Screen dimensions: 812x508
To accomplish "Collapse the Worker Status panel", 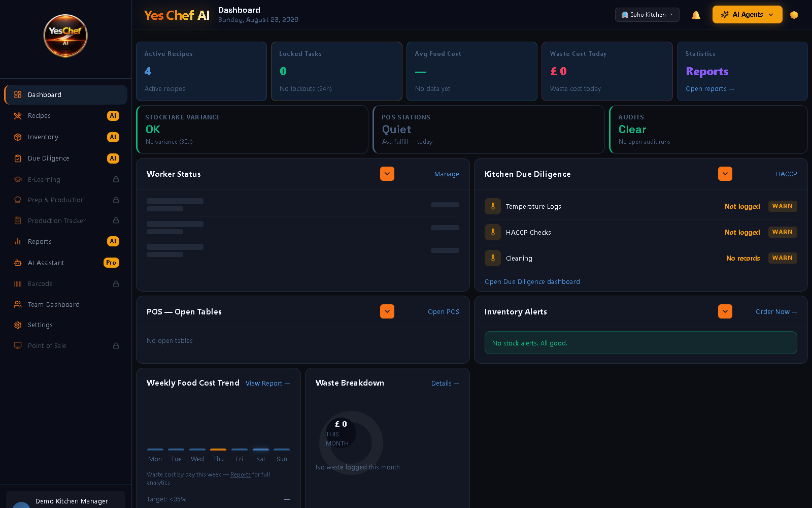I will pos(387,174).
